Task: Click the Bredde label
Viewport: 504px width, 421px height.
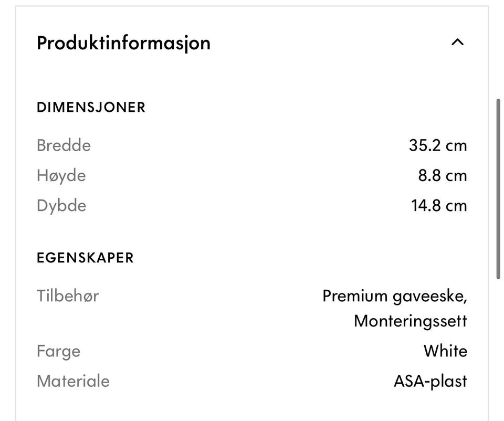Action: pyautogui.click(x=64, y=145)
